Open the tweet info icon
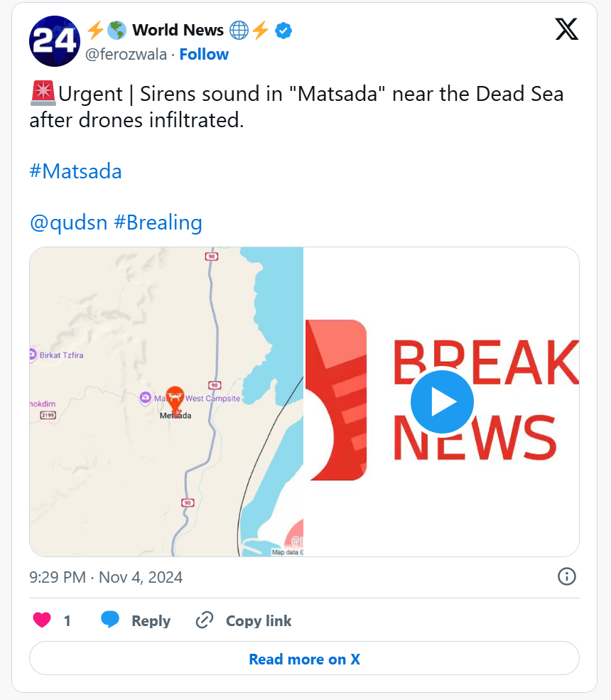The width and height of the screenshot is (611, 700). coord(566,576)
